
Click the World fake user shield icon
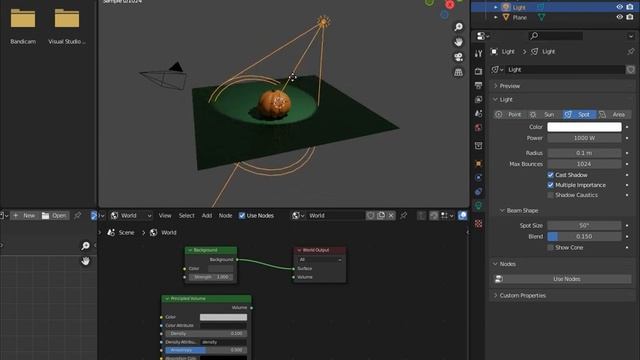point(370,216)
